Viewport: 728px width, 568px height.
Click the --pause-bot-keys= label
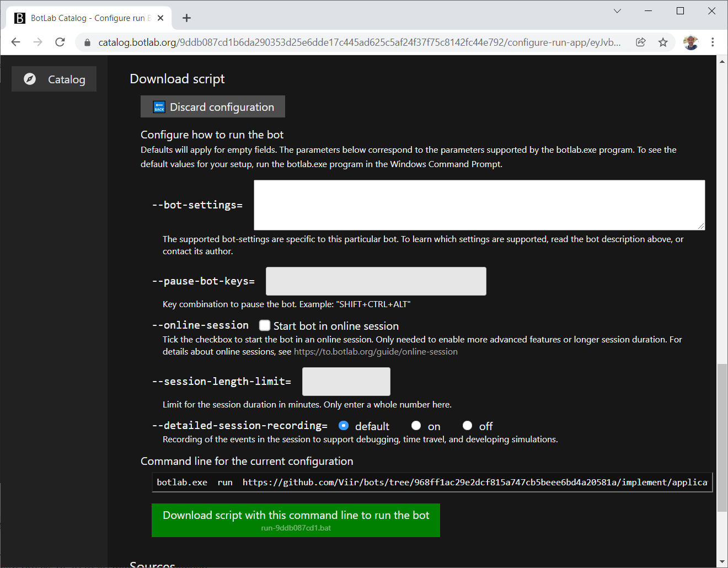coord(203,281)
